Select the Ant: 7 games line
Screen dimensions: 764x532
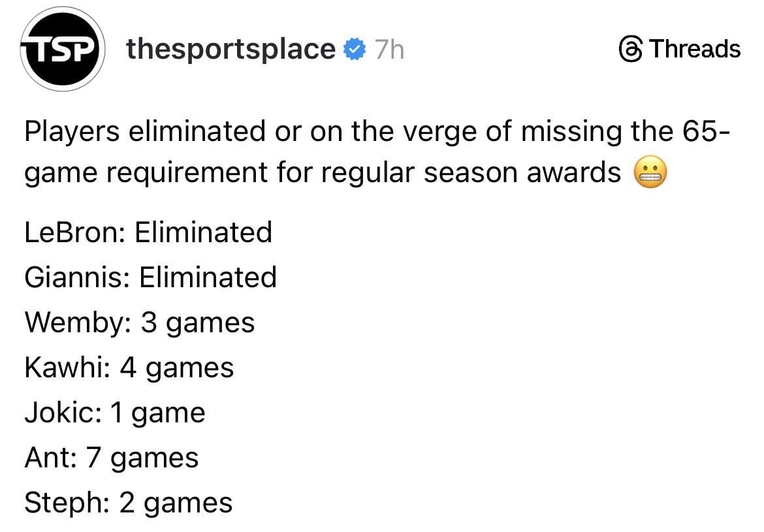pyautogui.click(x=111, y=458)
